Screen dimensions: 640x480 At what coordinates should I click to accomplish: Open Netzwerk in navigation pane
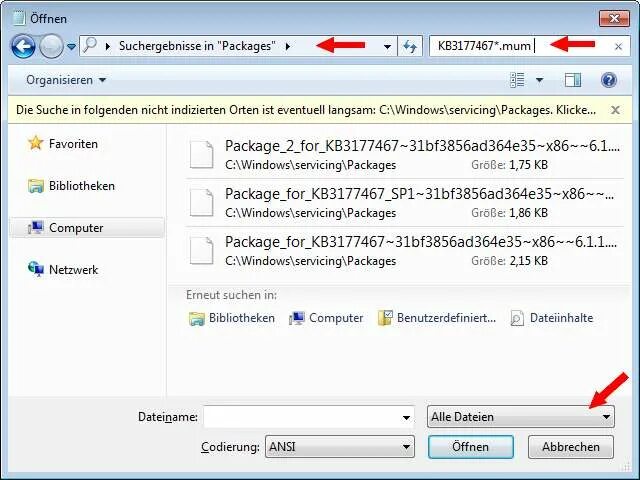coord(73,270)
